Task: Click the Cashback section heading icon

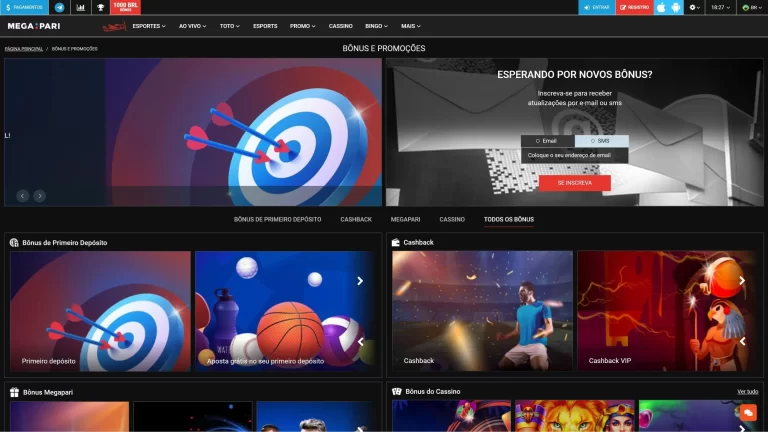Action: 396,242
